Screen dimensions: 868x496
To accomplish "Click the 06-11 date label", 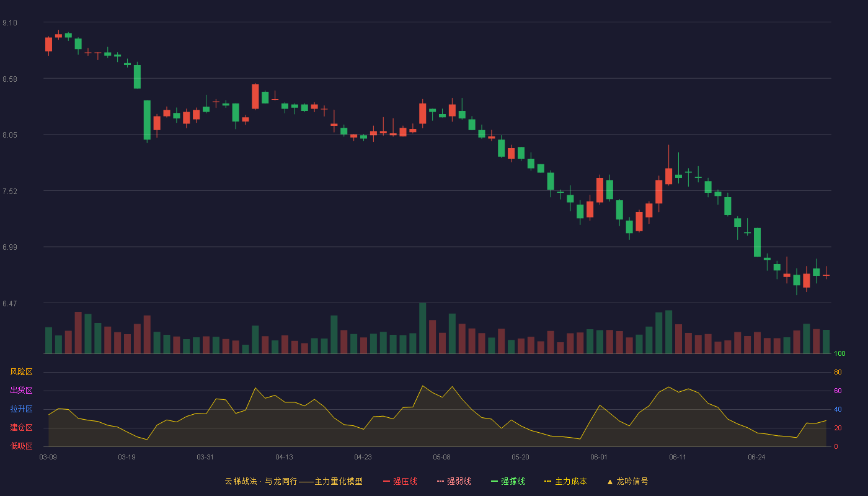I will pos(678,457).
